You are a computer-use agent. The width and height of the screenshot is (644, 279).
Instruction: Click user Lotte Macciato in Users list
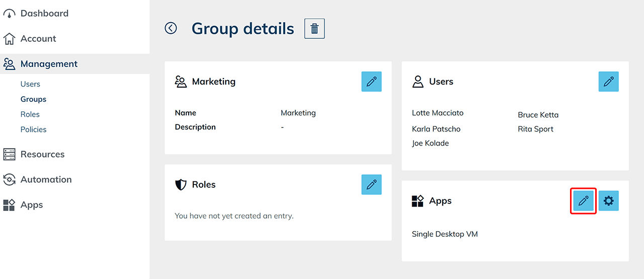pos(437,113)
